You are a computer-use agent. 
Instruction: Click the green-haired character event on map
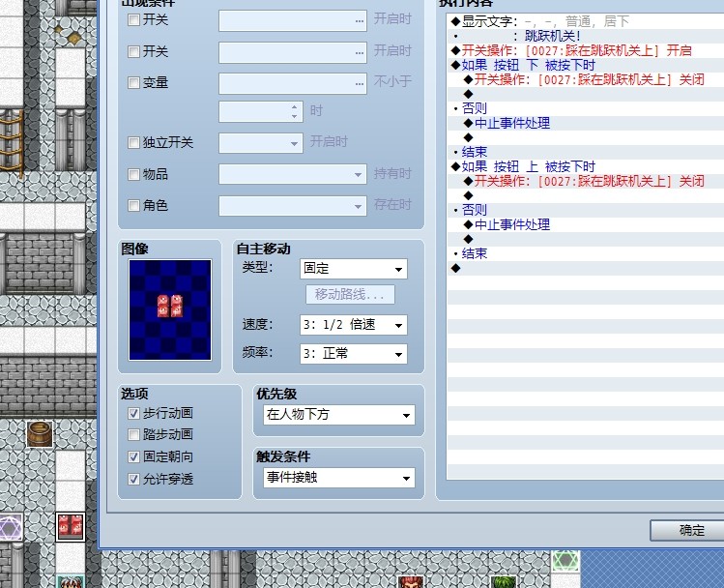(504, 581)
